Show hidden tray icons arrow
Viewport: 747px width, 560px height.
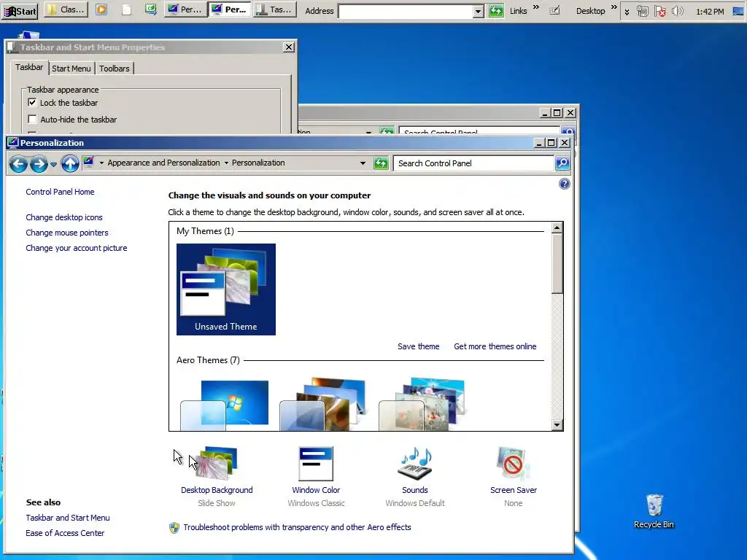627,12
